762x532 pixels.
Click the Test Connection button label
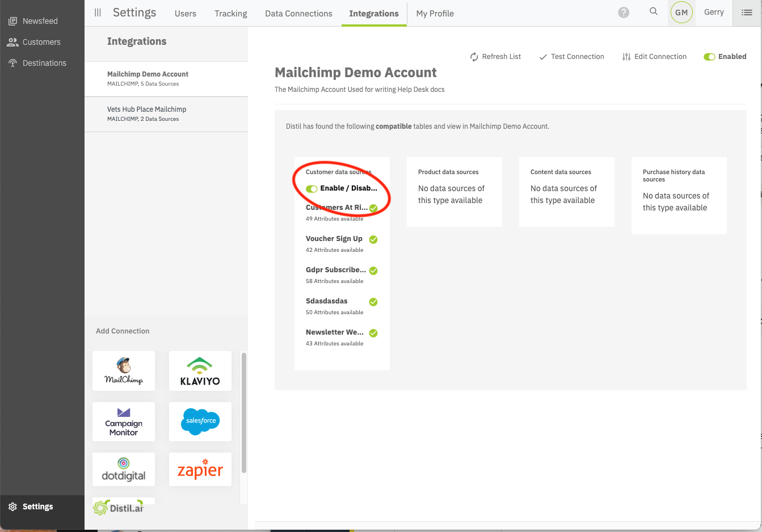[578, 57]
